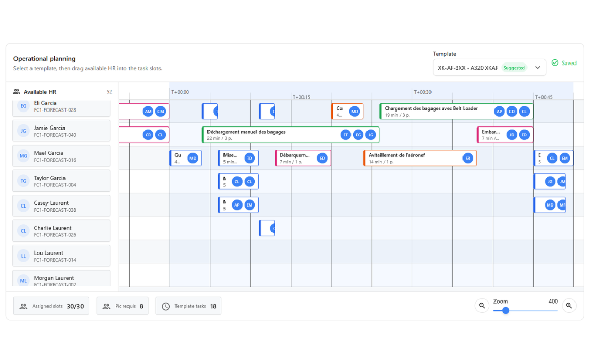Click AP avatar on Chargement des bagages
The image size is (591, 364).
click(x=500, y=112)
